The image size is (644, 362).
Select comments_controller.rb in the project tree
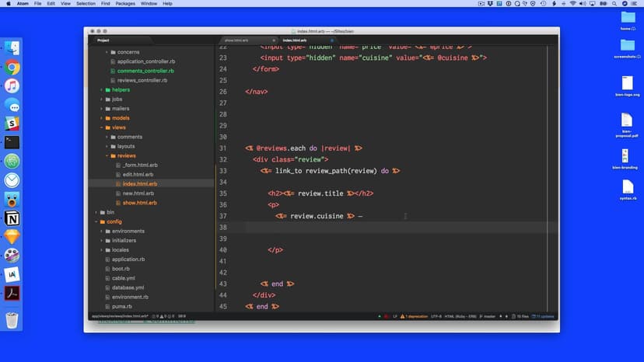[x=145, y=71]
